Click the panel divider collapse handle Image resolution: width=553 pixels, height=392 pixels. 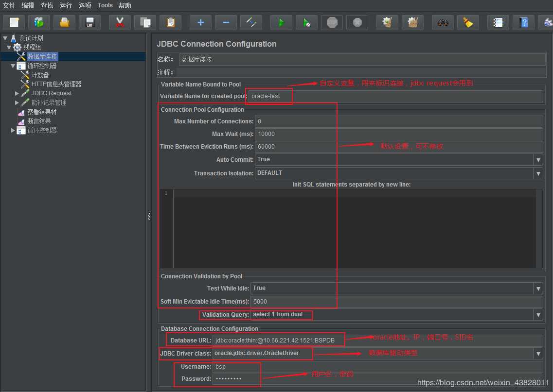pyautogui.click(x=149, y=217)
